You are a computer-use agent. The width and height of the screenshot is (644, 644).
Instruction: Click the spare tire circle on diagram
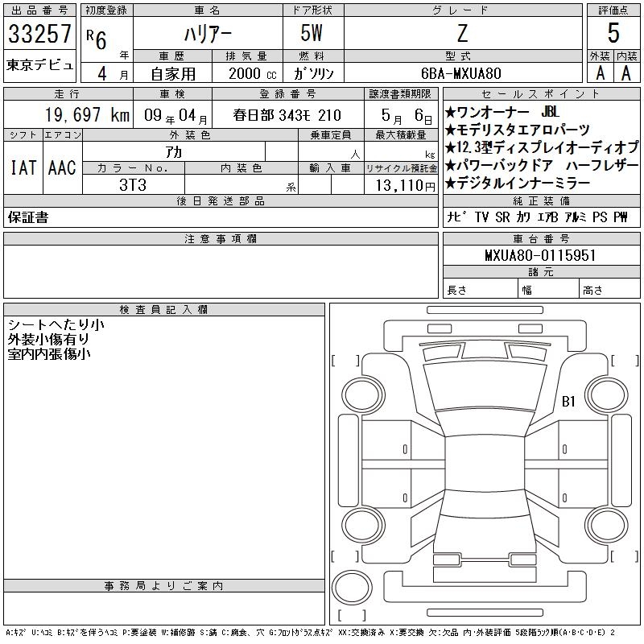point(352,587)
